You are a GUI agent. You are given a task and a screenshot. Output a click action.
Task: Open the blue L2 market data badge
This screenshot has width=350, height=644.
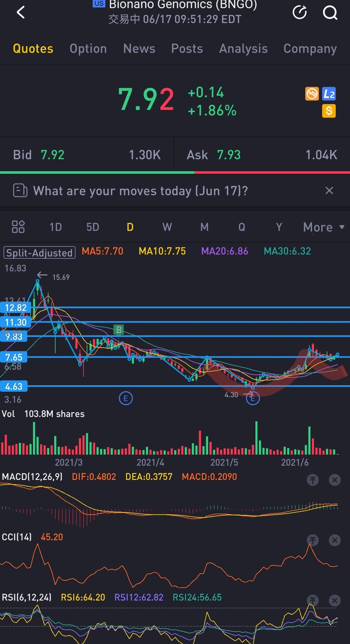(x=329, y=94)
